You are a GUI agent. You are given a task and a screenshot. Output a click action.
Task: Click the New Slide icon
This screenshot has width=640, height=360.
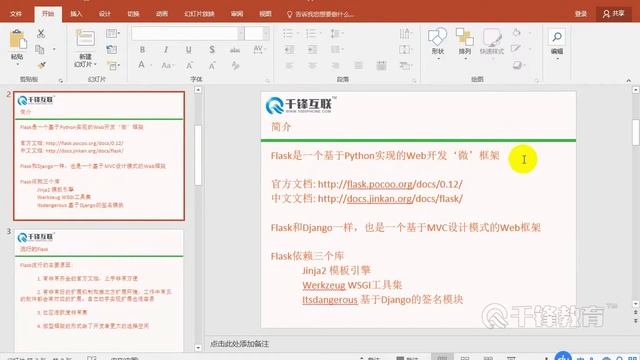point(85,39)
